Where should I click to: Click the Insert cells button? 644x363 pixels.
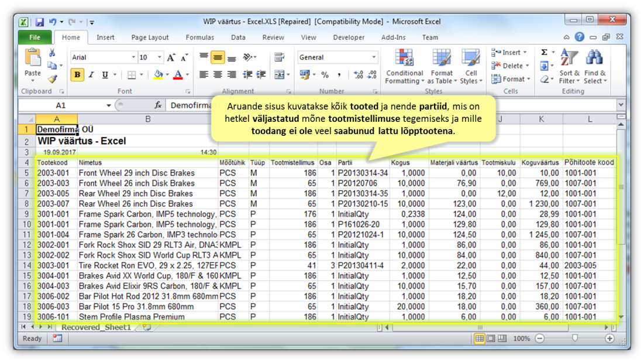click(x=509, y=53)
